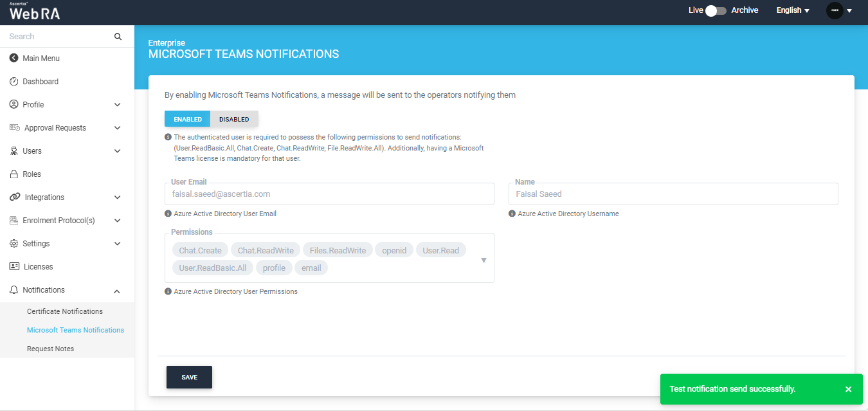
Task: Open Request Notes submenu item
Action: click(x=50, y=349)
